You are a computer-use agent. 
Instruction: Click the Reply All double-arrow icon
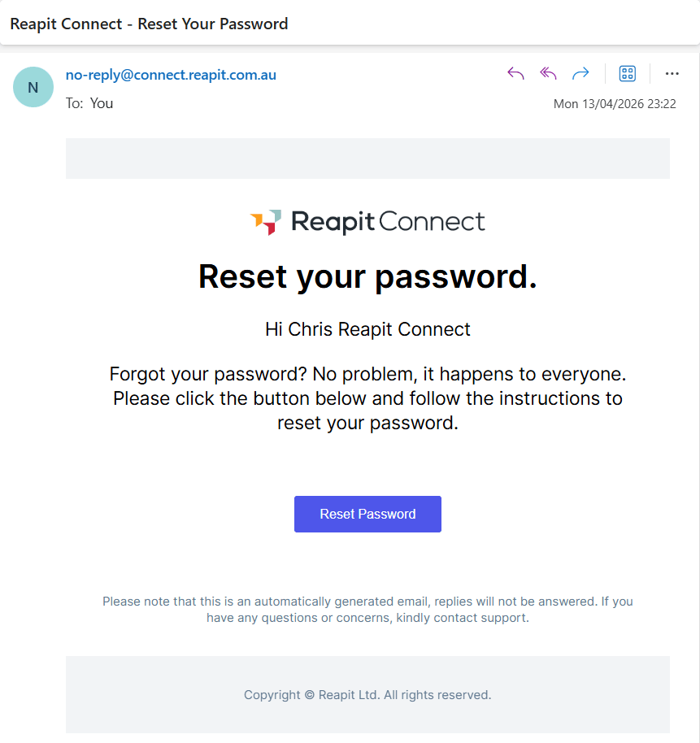[x=548, y=73]
